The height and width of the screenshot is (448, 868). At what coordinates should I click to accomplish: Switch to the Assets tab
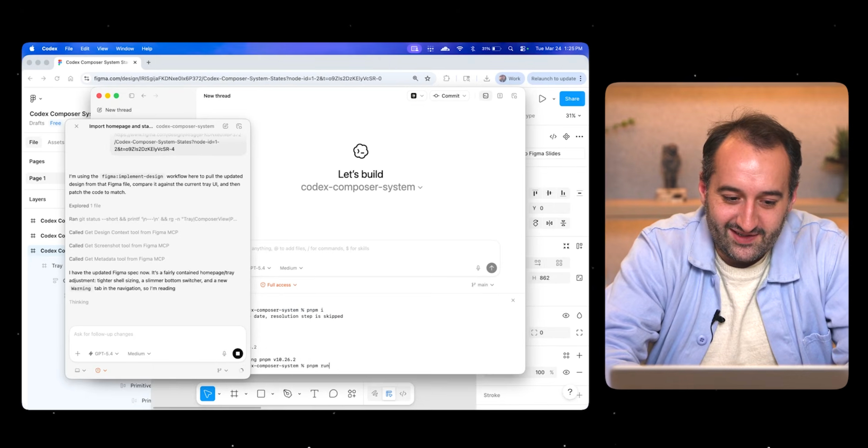pyautogui.click(x=56, y=142)
